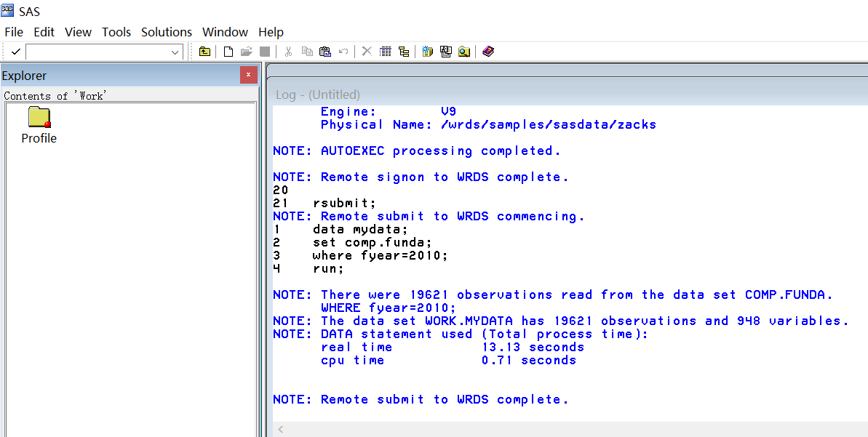Screen dimensions: 868x437
Task: Open the Tools menu
Action: coord(116,32)
